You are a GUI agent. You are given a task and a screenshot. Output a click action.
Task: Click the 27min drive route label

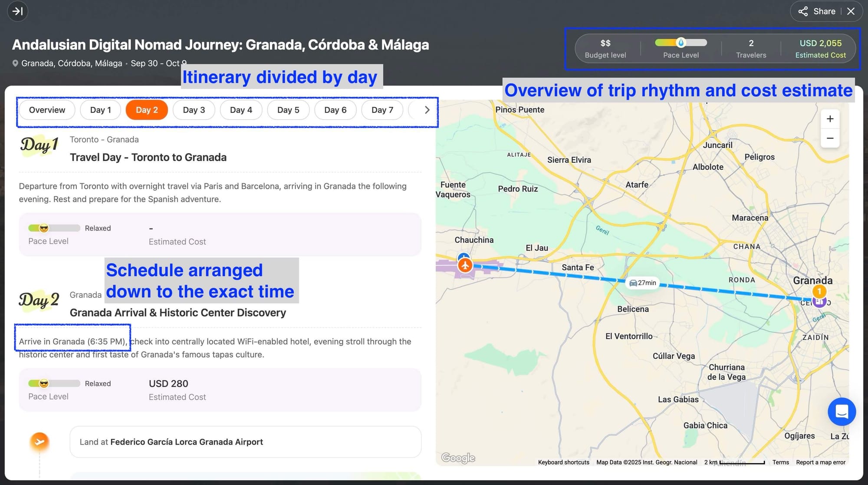coord(643,283)
